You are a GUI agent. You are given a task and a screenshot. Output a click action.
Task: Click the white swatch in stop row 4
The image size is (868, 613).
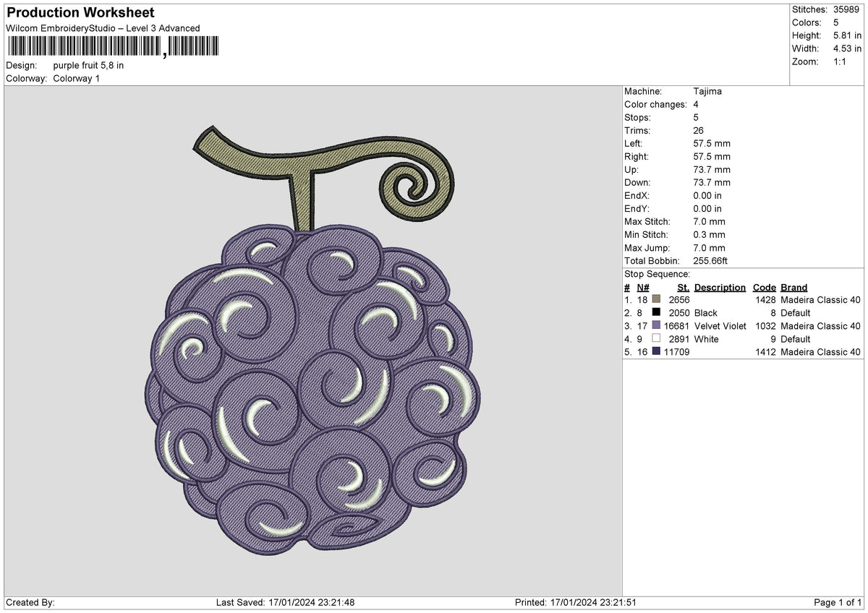point(656,338)
